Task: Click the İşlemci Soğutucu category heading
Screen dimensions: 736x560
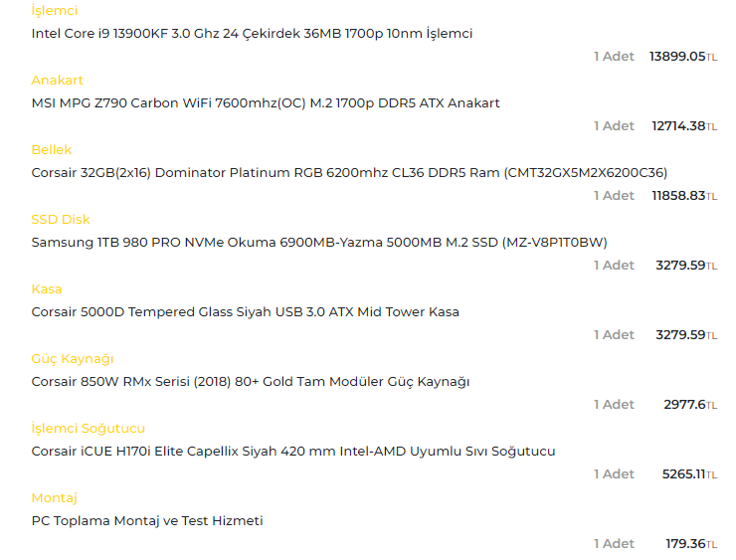Action: (x=88, y=429)
